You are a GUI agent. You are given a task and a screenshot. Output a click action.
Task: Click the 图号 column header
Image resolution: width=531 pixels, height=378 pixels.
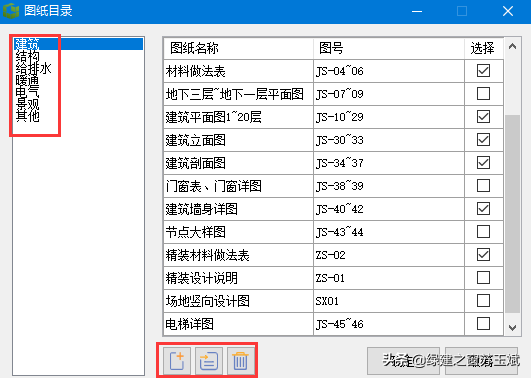point(389,48)
